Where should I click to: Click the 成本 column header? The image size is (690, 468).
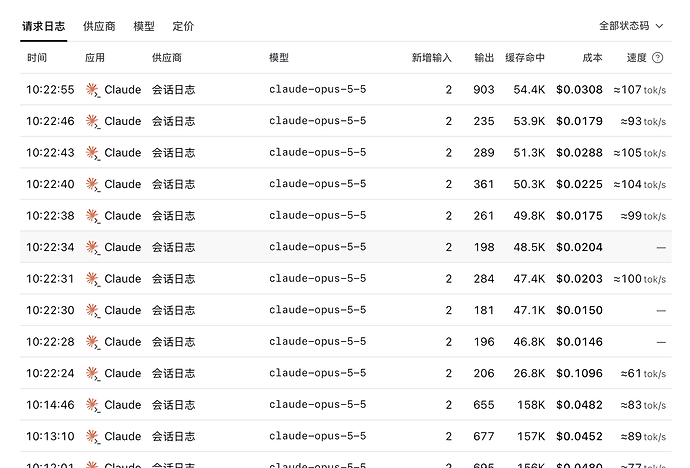click(592, 58)
